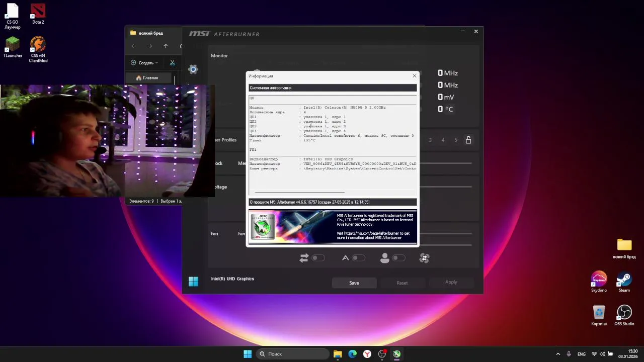Click Apply button in Afterburner
Screen dimensions: 644x362
(x=451, y=283)
